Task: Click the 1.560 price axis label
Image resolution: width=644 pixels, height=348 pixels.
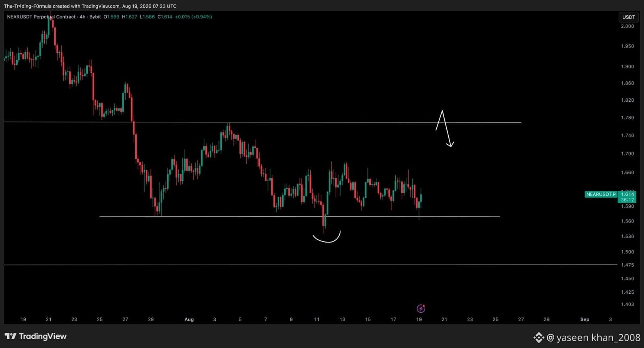Action: [x=627, y=221]
